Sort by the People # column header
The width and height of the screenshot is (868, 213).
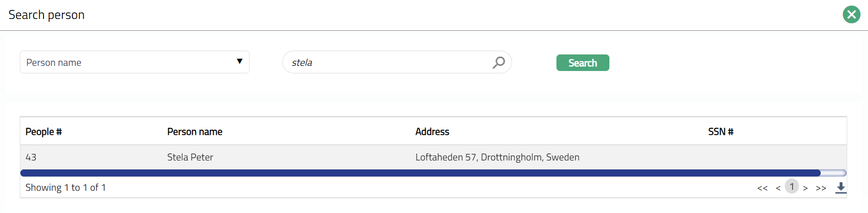pyautogui.click(x=43, y=132)
